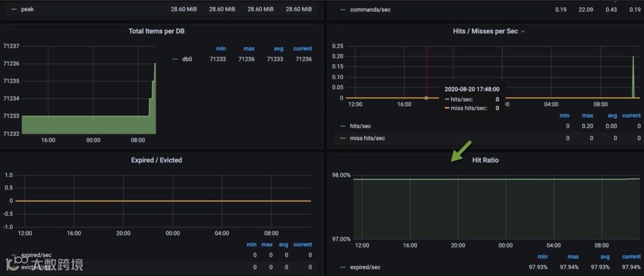The width and height of the screenshot is (644, 276).
Task: Sort Hit Ratio legend by min column
Action: click(543, 257)
